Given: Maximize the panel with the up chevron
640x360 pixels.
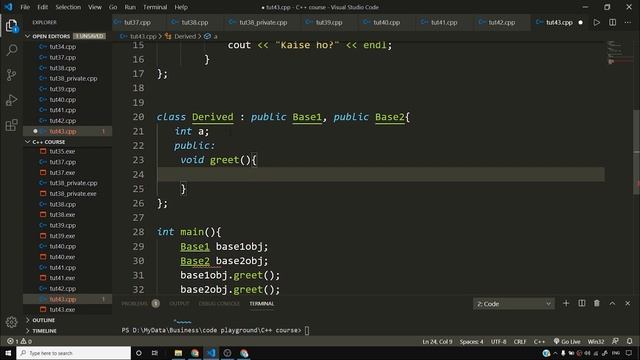Looking at the screenshot, I should pos(612,303).
